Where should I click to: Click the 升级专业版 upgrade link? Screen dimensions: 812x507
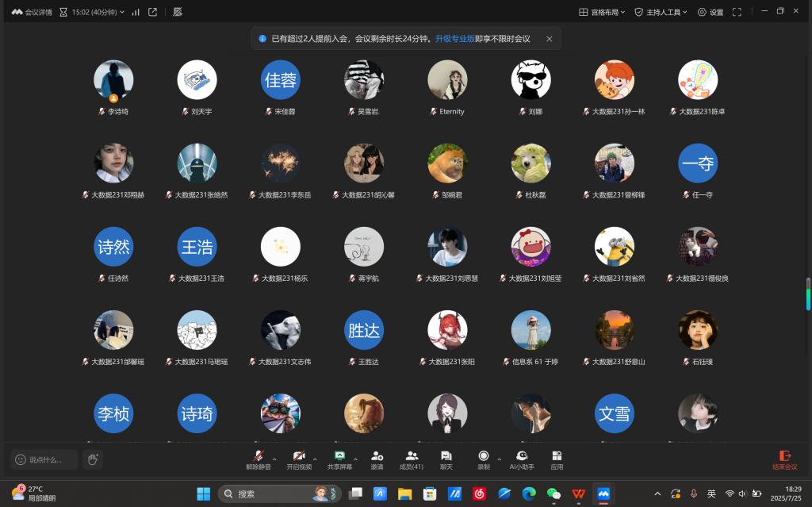pyautogui.click(x=454, y=38)
